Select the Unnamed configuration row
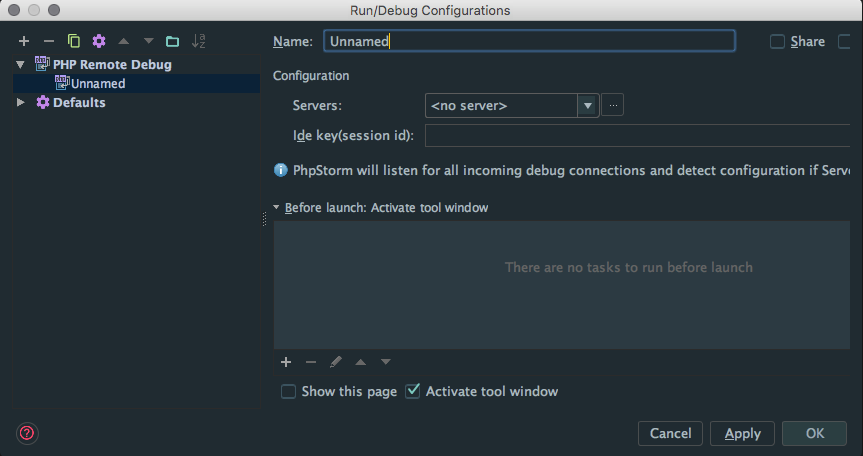This screenshot has height=456, width=863. [x=136, y=84]
